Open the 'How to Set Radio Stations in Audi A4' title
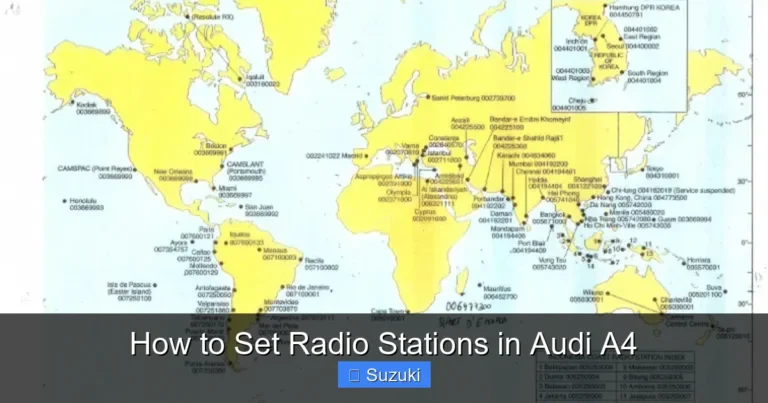Image resolution: width=768 pixels, height=403 pixels. coord(384,343)
